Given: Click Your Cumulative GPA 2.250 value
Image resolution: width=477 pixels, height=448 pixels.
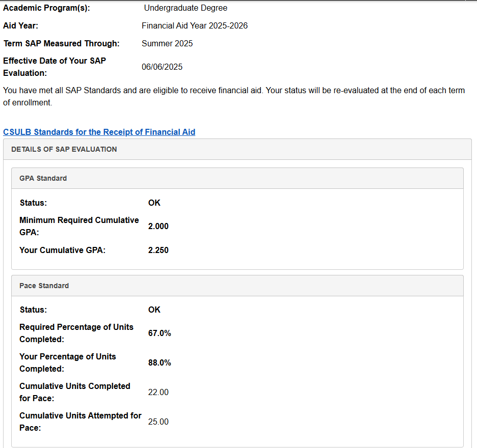Looking at the screenshot, I should pyautogui.click(x=158, y=250).
